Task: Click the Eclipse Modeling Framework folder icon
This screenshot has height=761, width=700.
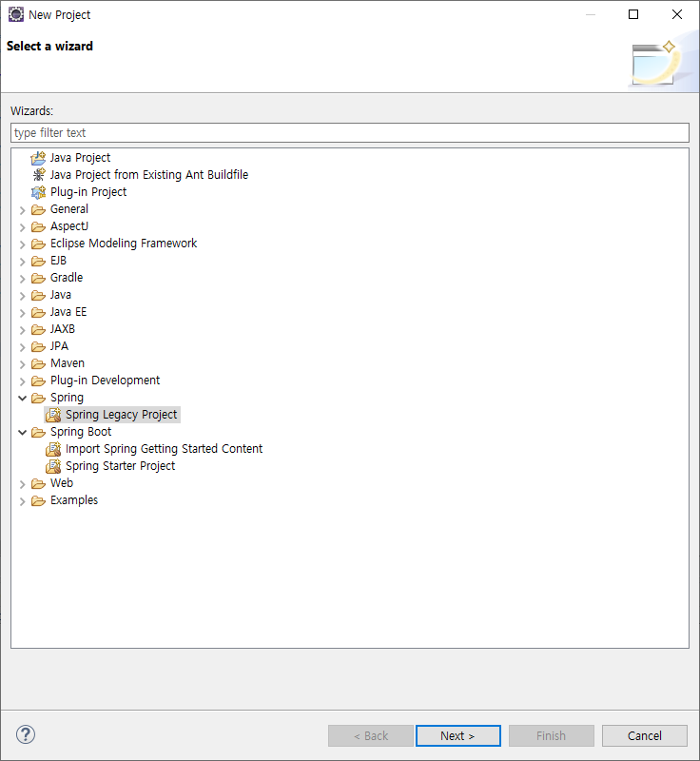Action: (x=38, y=244)
